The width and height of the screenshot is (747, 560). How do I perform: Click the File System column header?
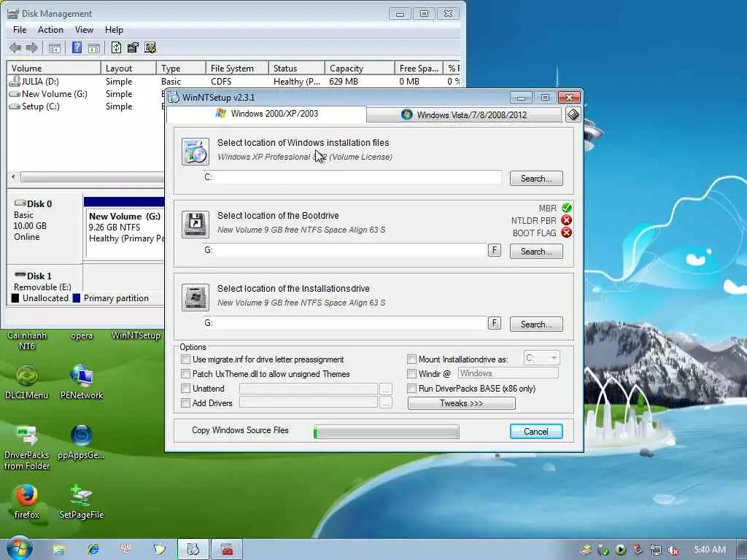(237, 68)
